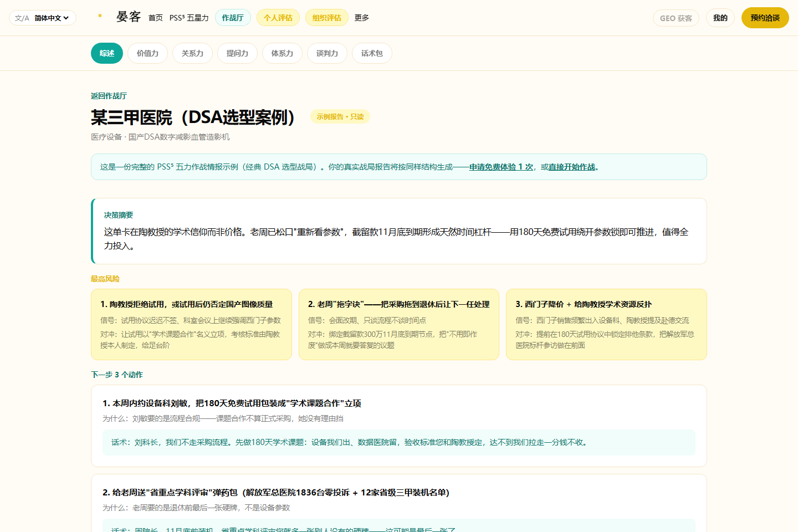Click the 预约洽谈 button
Image resolution: width=798 pixels, height=532 pixels.
coord(765,18)
